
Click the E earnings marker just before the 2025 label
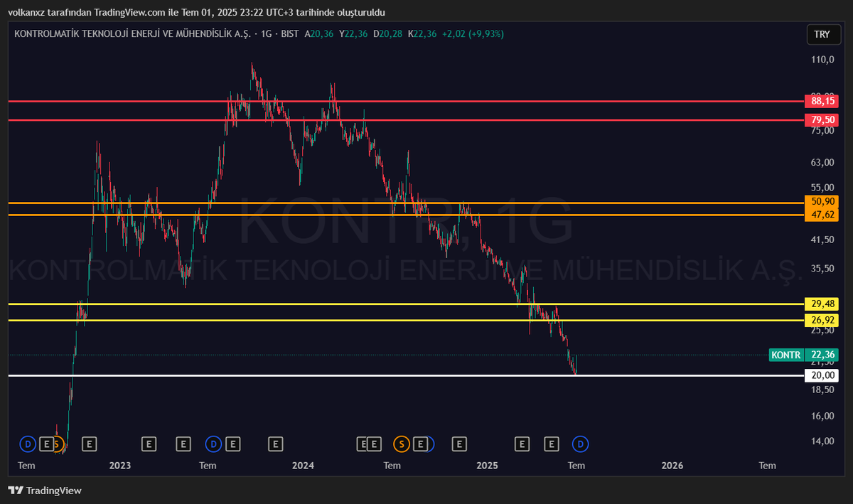click(x=459, y=444)
